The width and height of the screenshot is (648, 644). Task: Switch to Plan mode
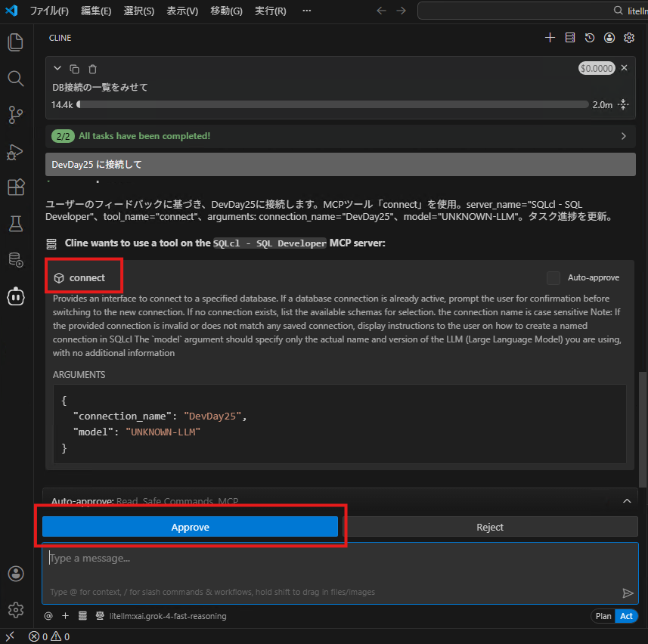coord(603,616)
